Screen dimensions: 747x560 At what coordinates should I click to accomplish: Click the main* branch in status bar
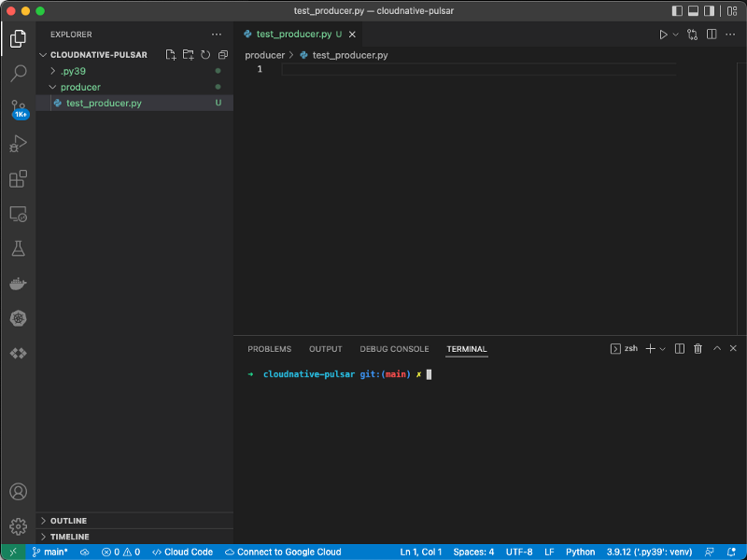pos(49,552)
